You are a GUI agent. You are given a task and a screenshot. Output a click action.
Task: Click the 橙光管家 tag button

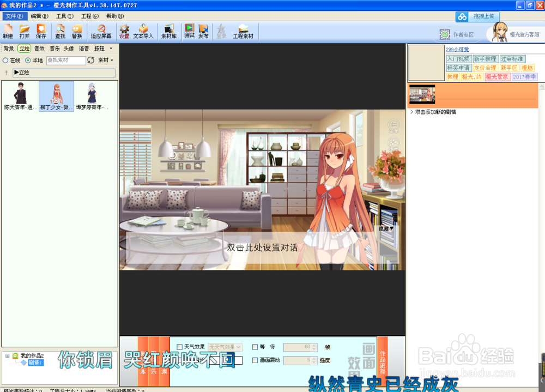(498, 77)
